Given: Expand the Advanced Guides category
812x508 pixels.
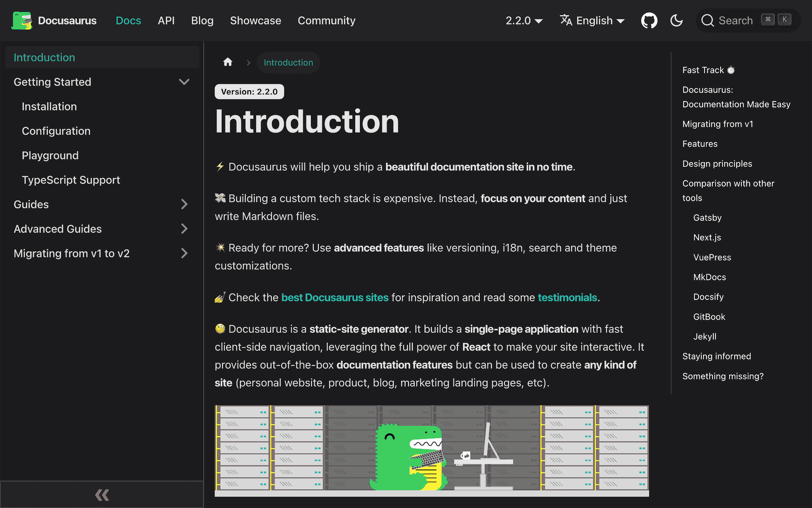Looking at the screenshot, I should click(x=184, y=229).
